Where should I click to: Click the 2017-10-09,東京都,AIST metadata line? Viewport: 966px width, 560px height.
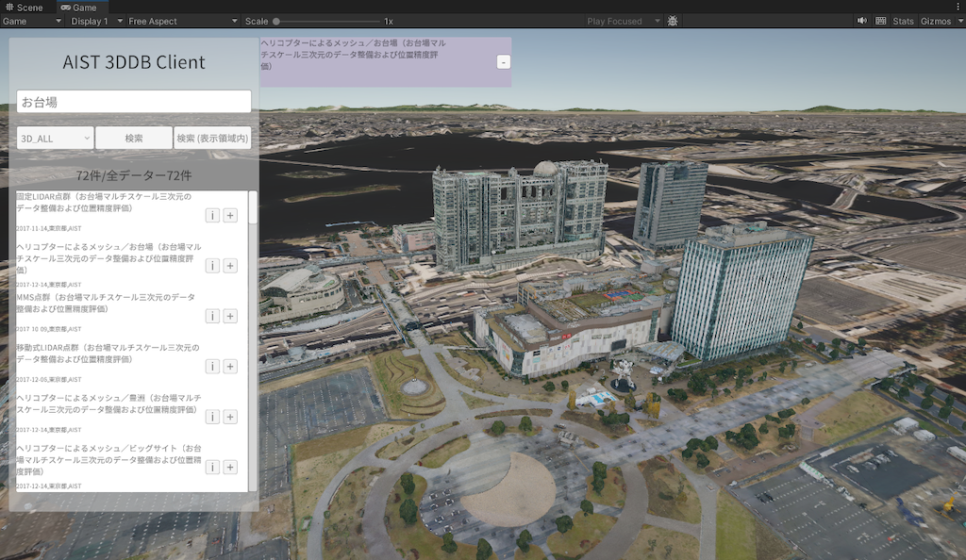tap(49, 329)
